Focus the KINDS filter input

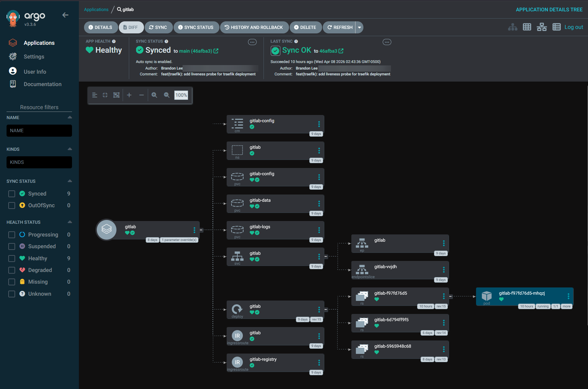point(39,162)
